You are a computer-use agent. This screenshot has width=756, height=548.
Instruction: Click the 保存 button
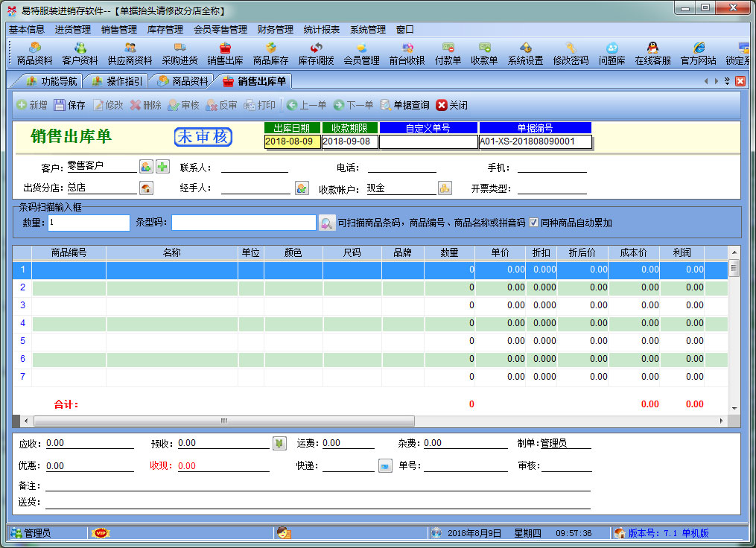coord(69,105)
